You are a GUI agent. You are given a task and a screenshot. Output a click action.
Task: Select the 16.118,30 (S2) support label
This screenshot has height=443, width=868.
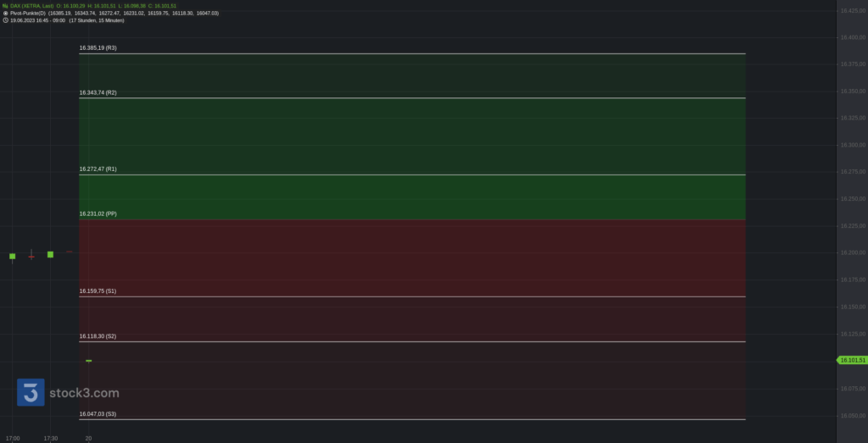[x=98, y=336]
